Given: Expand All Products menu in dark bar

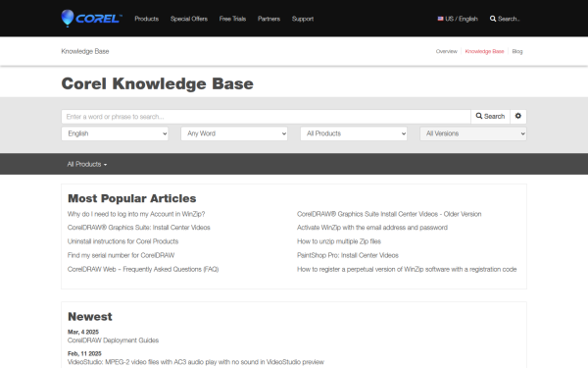Looking at the screenshot, I should (x=87, y=164).
